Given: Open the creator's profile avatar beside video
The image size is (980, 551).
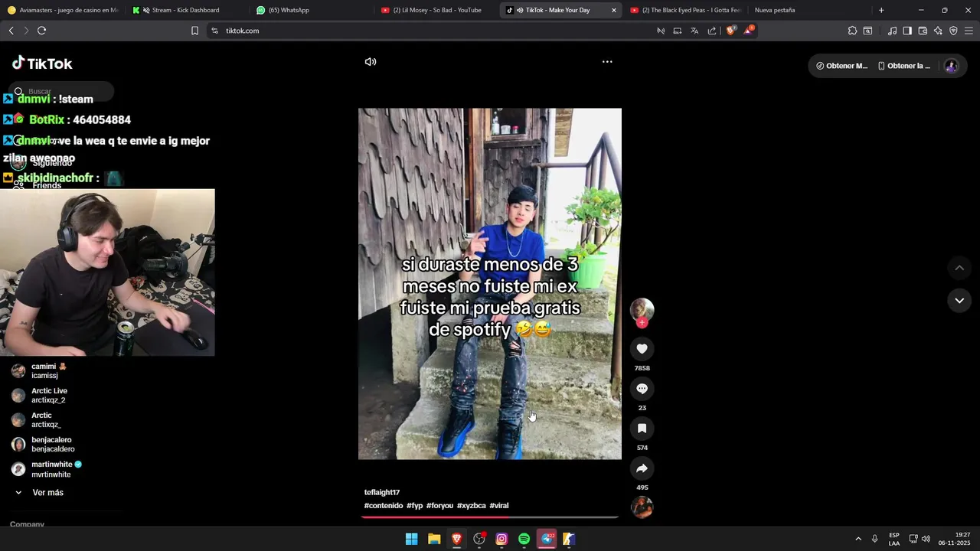Looking at the screenshot, I should click(642, 309).
